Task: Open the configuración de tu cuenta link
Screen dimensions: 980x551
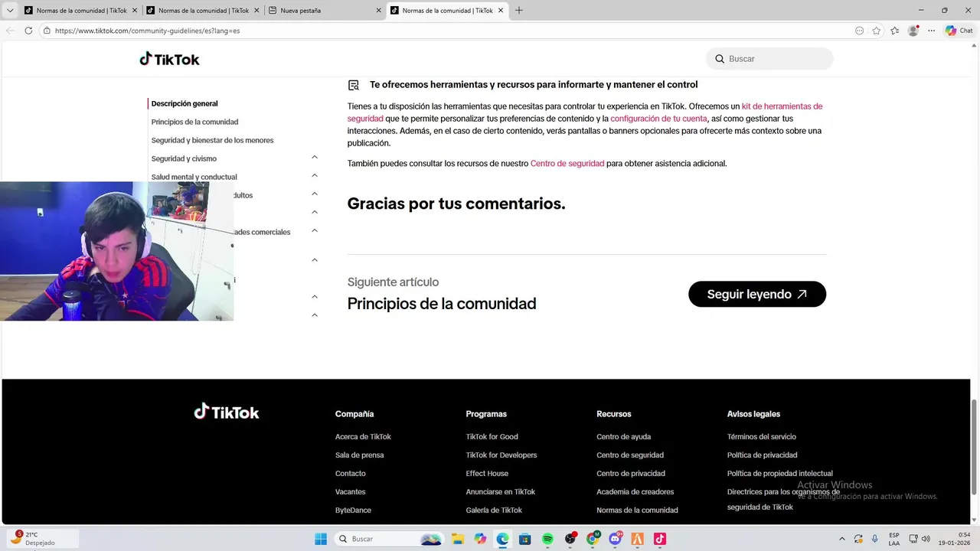Action: 658,119
